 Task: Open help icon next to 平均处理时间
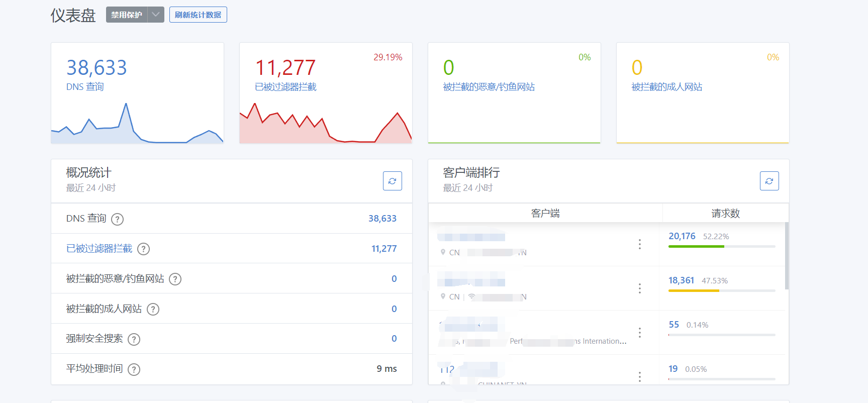tap(134, 369)
